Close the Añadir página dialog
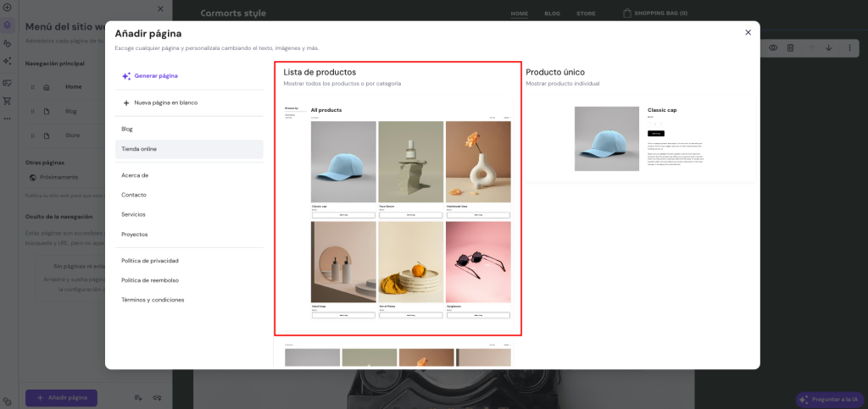 tap(748, 32)
